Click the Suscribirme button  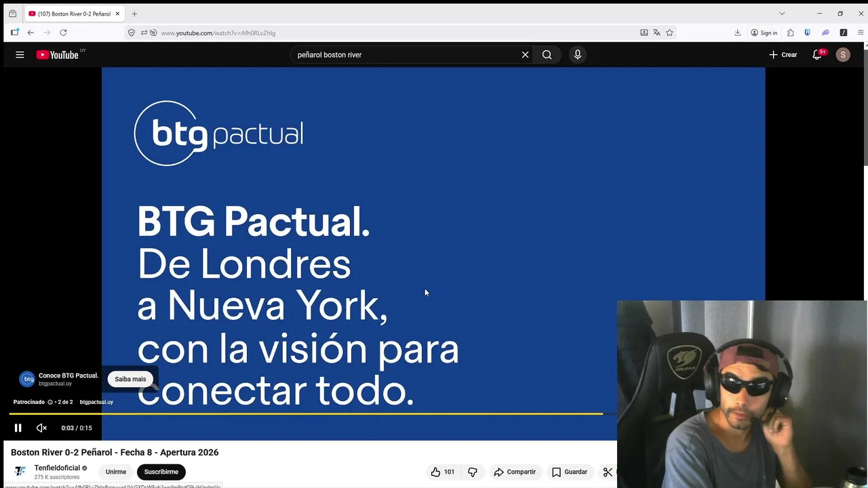[161, 472]
